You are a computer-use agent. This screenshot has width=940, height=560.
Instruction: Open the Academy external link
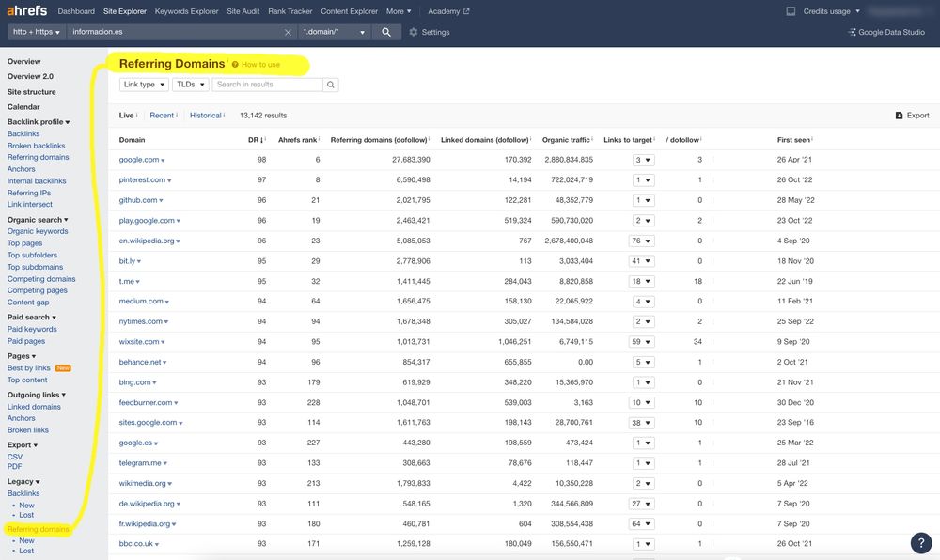[x=448, y=11]
